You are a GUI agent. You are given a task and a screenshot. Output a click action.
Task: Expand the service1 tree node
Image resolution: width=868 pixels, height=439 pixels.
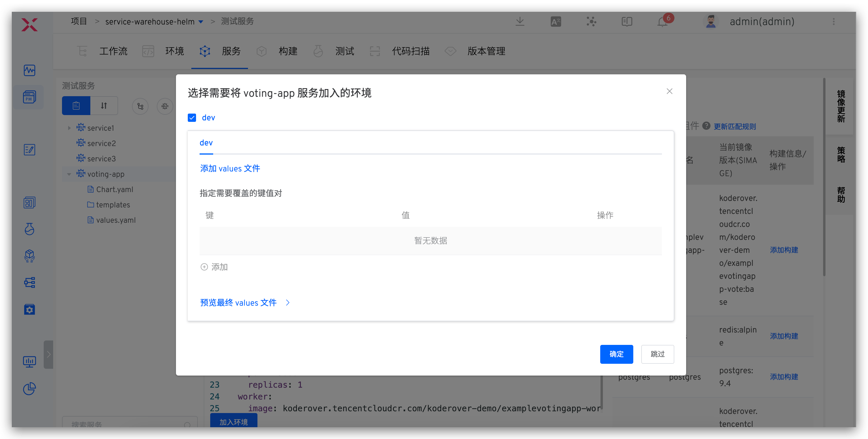click(69, 128)
